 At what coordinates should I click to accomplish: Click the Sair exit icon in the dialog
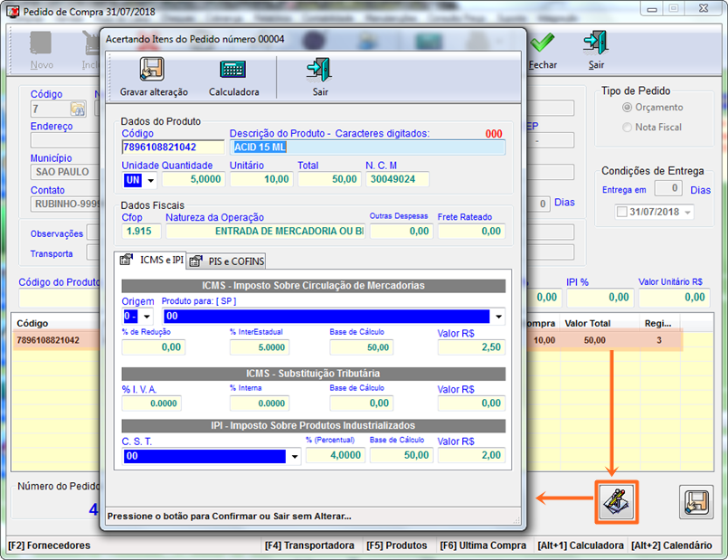[319, 70]
